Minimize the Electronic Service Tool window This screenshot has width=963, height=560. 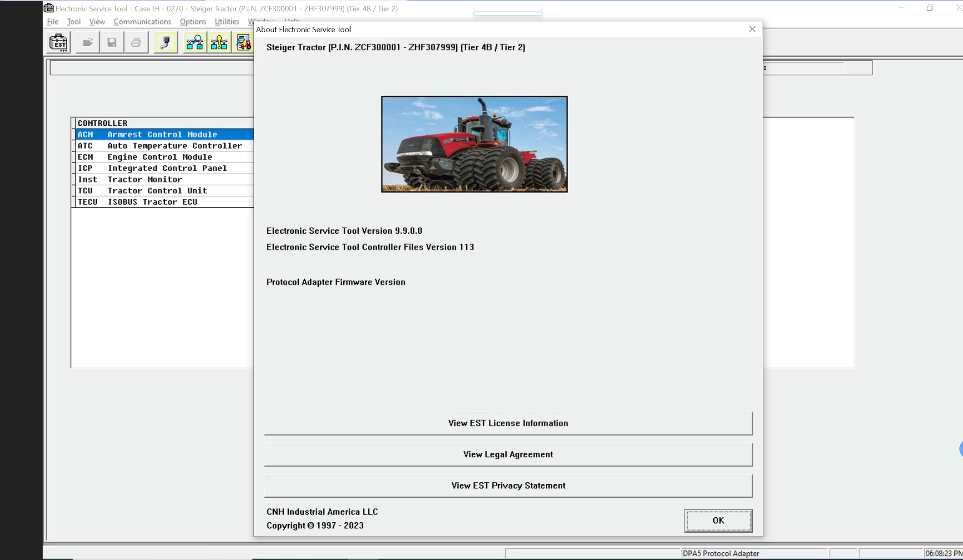[901, 8]
